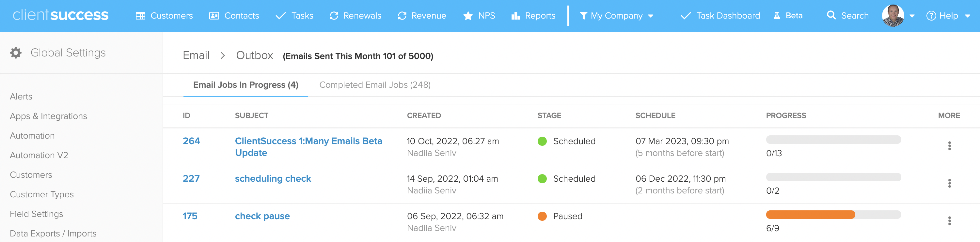This screenshot has width=980, height=242.
Task: Click green Scheduled status dot for job 227
Action: coord(542,179)
